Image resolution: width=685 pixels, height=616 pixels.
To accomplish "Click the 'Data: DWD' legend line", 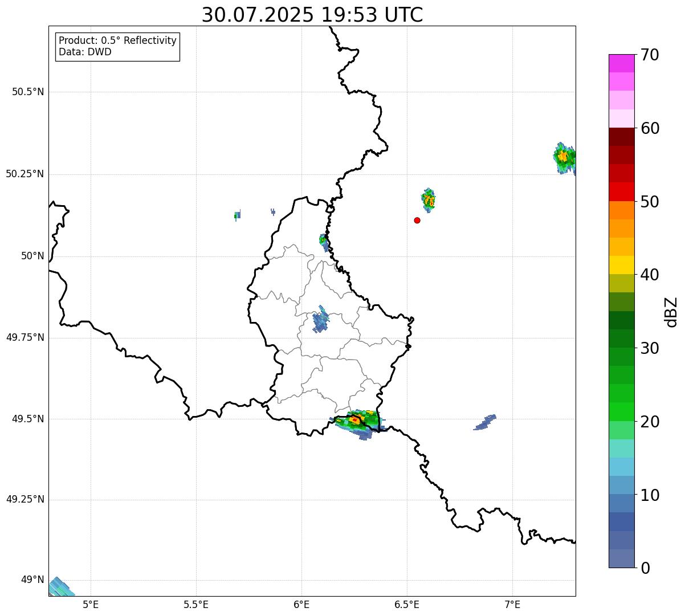I will pyautogui.click(x=85, y=52).
